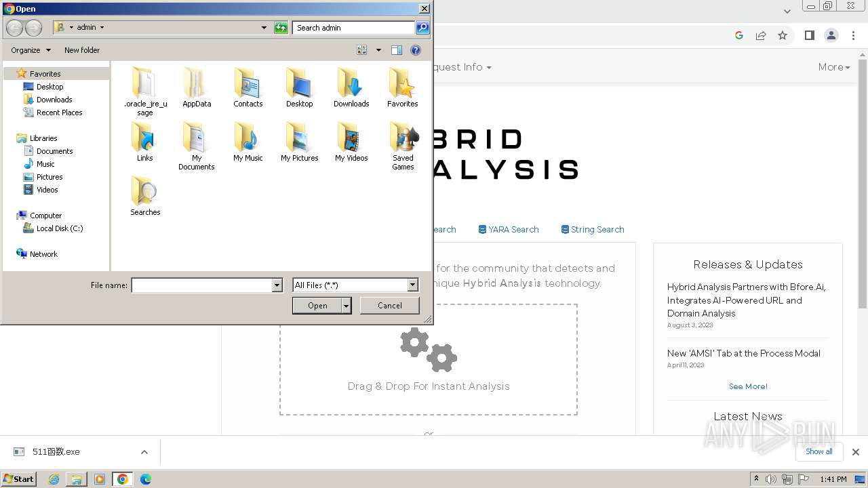The height and width of the screenshot is (488, 868).
Task: Click volume icon in system tray
Action: point(771,479)
